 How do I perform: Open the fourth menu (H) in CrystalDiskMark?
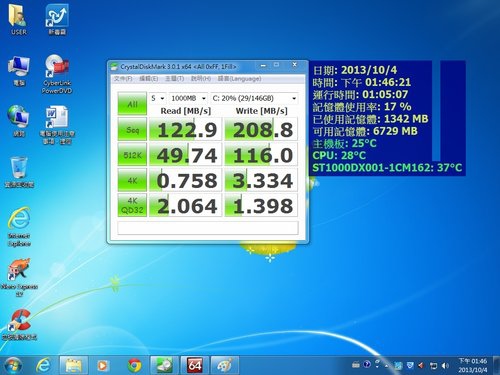point(201,79)
